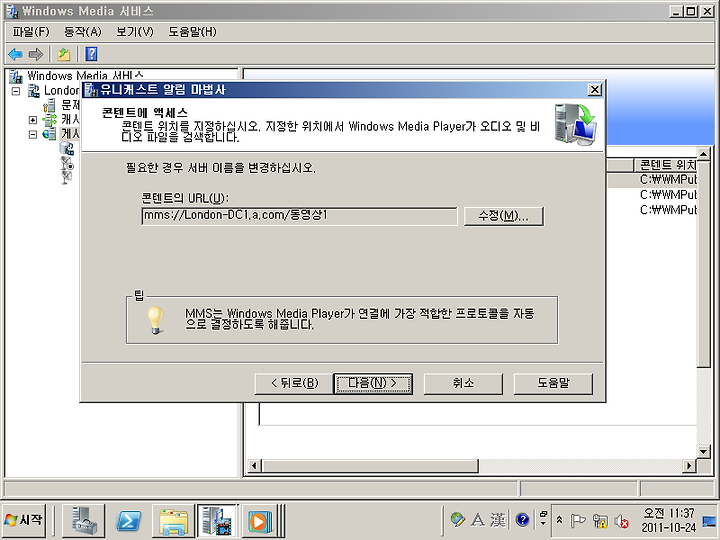Select the publishing points globe icon

(49, 134)
